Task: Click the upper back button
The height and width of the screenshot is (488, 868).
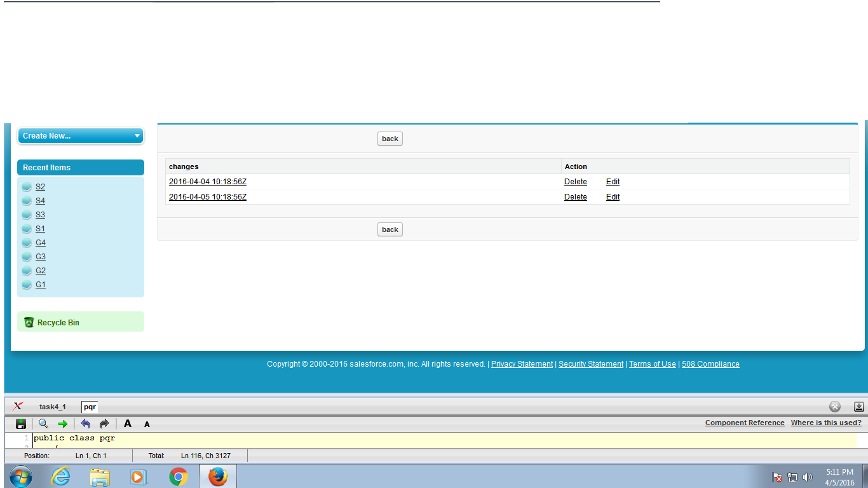Action: [x=390, y=139]
